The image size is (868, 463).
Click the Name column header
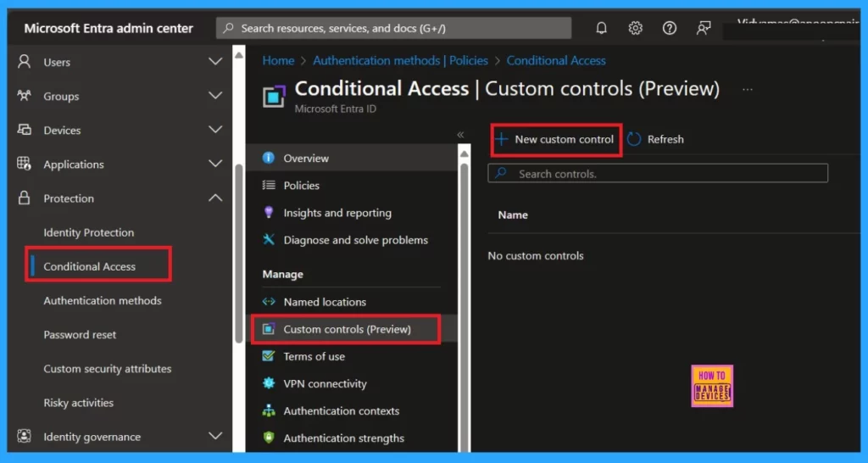(x=513, y=215)
